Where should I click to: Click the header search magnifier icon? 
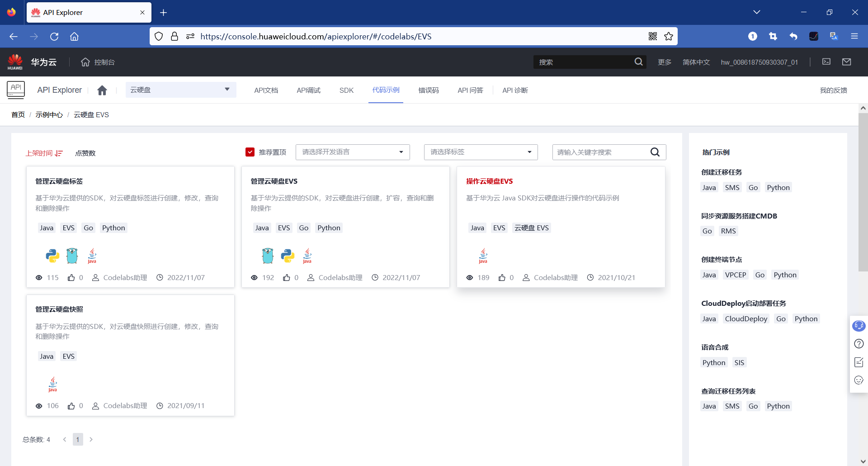pos(638,62)
